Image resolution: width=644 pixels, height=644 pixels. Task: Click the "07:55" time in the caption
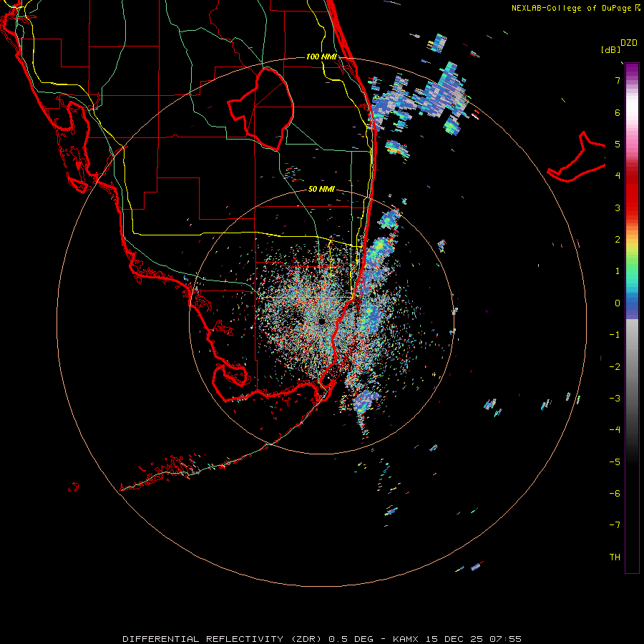pos(506,639)
